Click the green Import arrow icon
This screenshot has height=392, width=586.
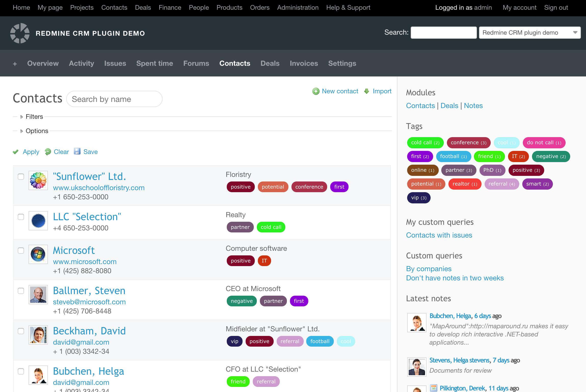pyautogui.click(x=367, y=91)
